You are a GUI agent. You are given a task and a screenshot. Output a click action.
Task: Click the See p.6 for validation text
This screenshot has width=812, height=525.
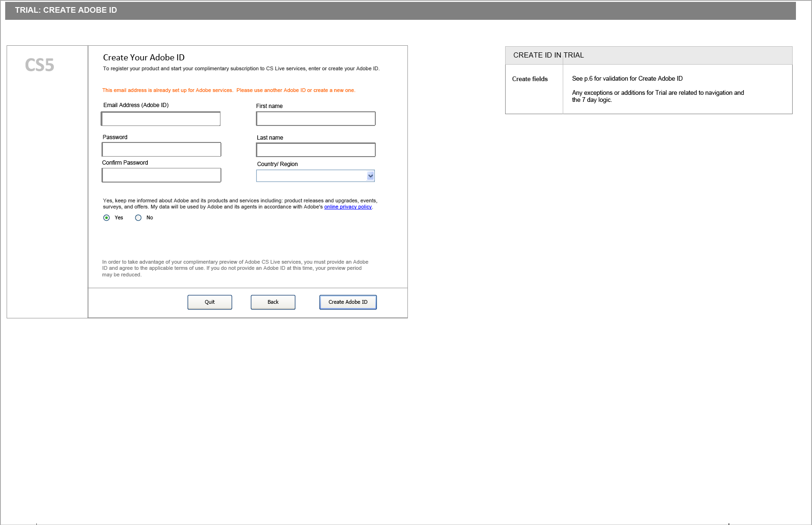(x=627, y=79)
